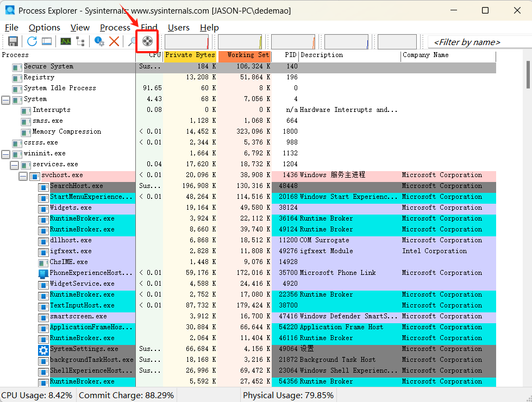532x402 pixels.
Task: Select the Interrupts process row
Action: [x=248, y=110]
